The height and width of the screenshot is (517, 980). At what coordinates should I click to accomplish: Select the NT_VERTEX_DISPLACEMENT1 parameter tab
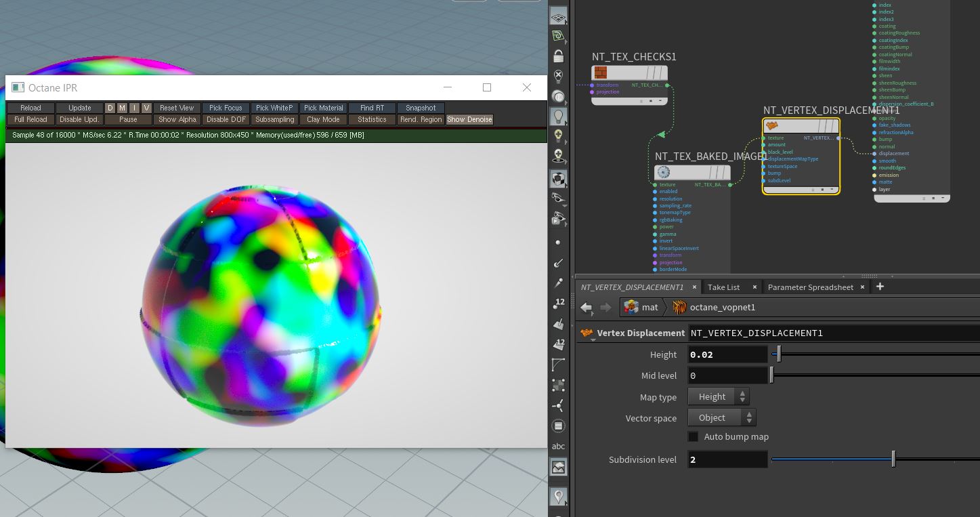click(x=633, y=287)
